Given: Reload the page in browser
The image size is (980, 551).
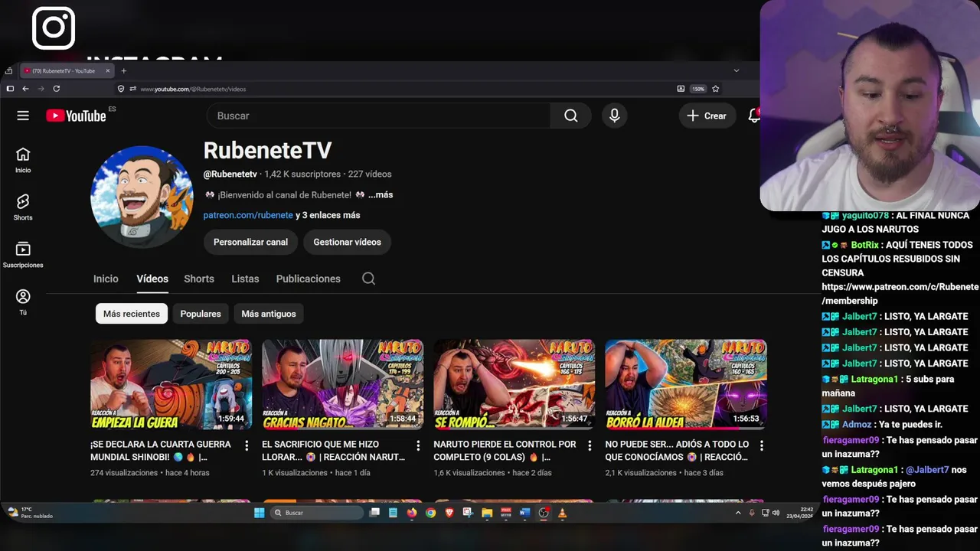Looking at the screenshot, I should coord(56,89).
